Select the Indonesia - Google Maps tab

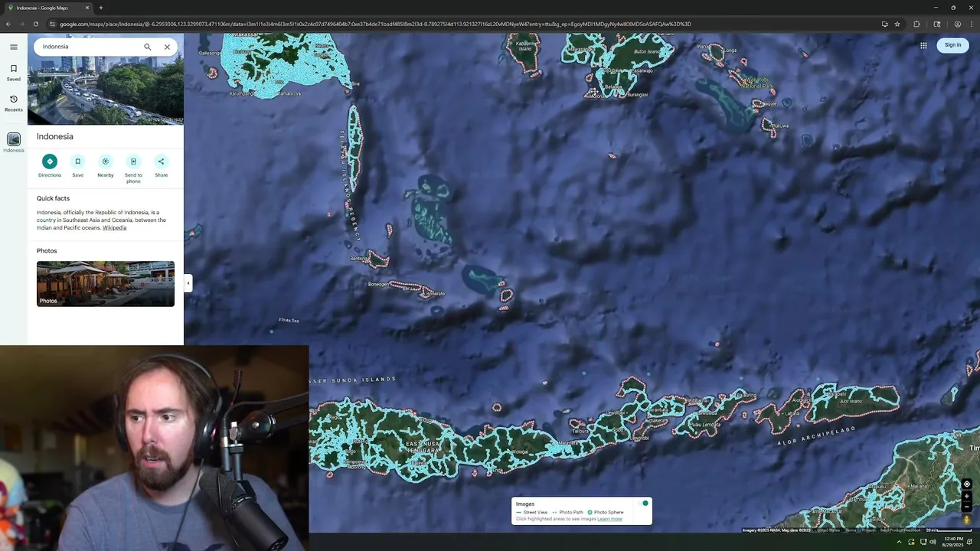(x=47, y=8)
